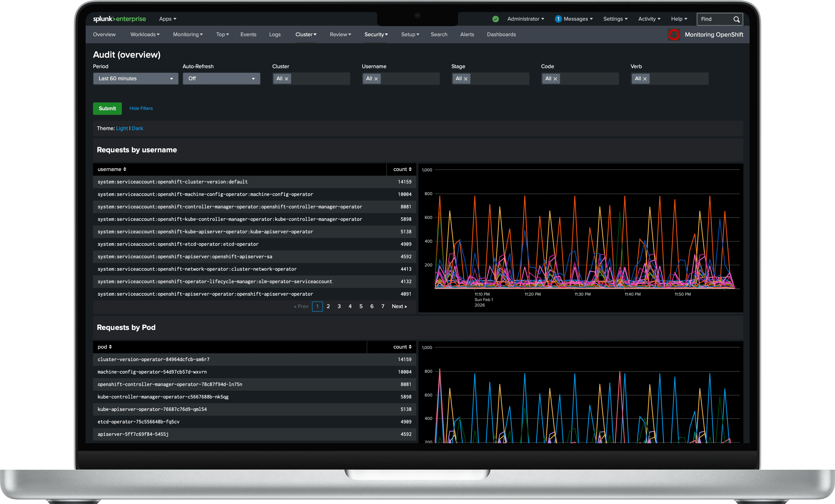This screenshot has width=835, height=504.
Task: Remove the All tag from Verb filter
Action: click(645, 79)
